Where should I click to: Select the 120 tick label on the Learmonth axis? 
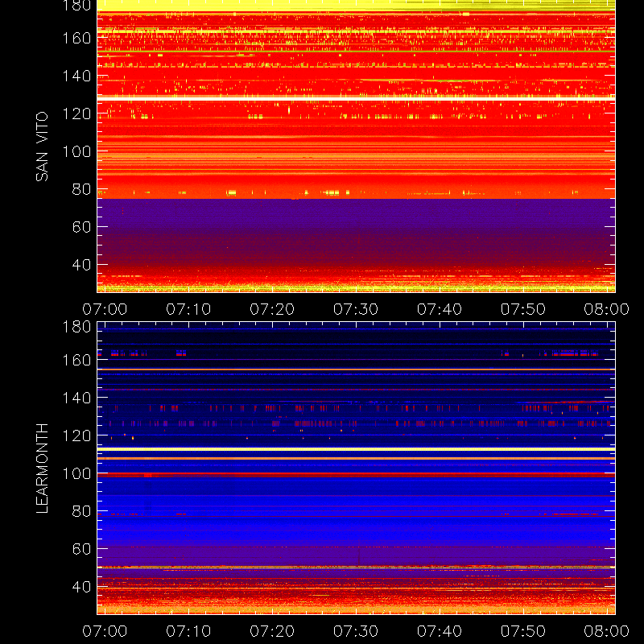pos(76,436)
